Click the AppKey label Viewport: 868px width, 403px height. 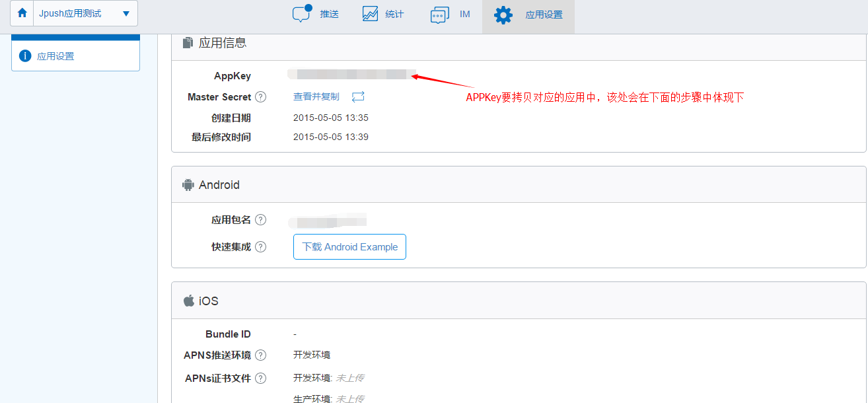point(233,76)
